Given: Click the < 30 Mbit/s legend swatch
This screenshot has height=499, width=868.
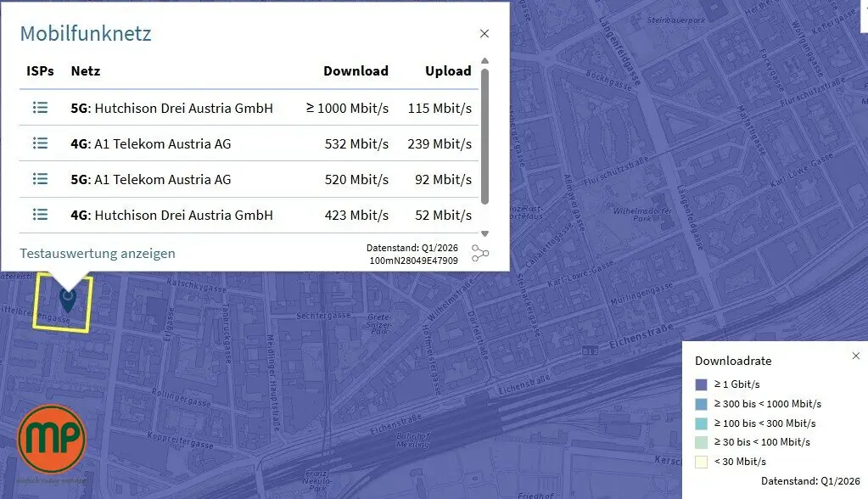Looking at the screenshot, I should [x=702, y=462].
